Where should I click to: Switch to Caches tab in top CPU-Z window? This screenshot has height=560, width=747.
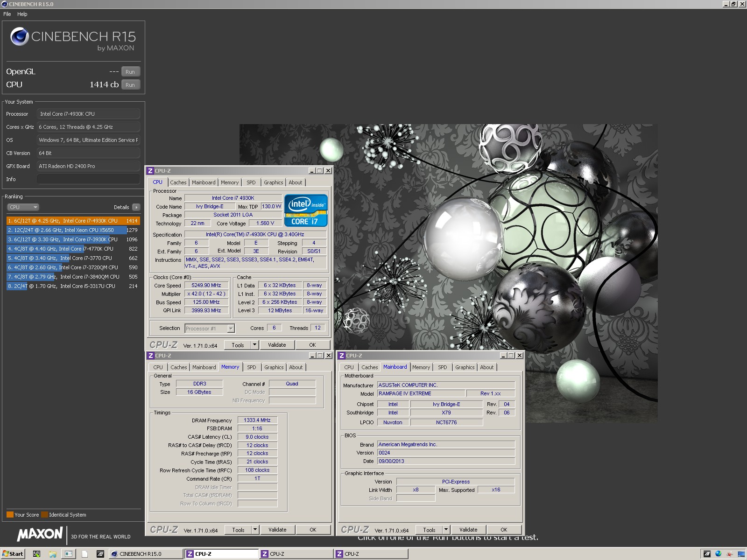(x=178, y=182)
